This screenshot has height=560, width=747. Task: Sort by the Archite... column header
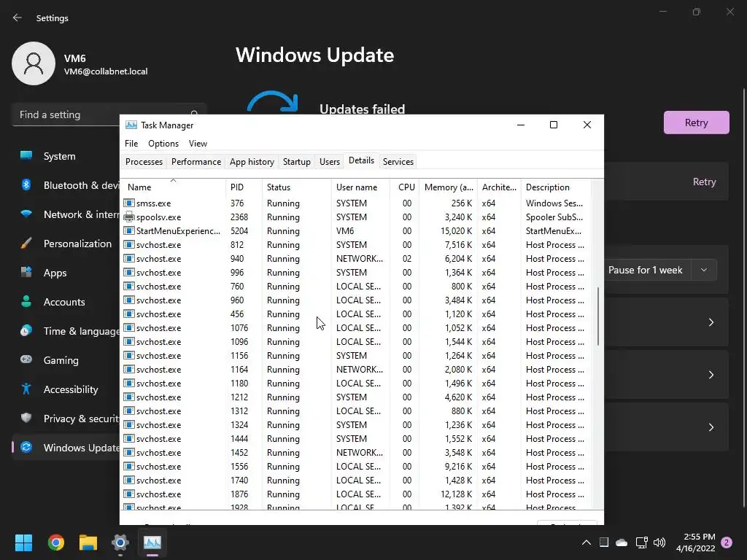[499, 187]
